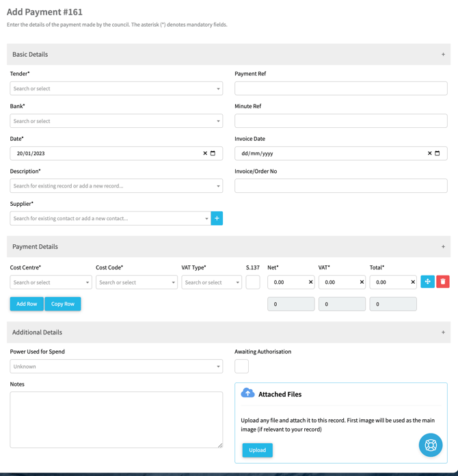Open the Bank dropdown
Viewport: 458px width, 476px height.
[x=116, y=121]
